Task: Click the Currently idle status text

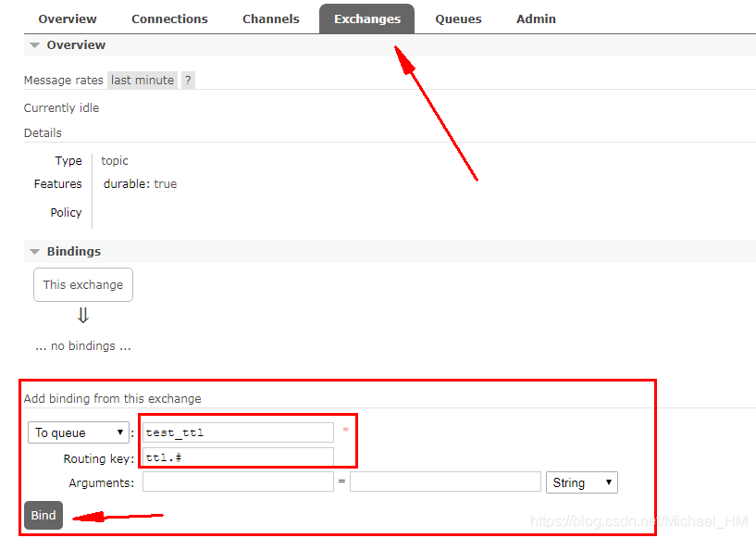Action: [x=61, y=108]
